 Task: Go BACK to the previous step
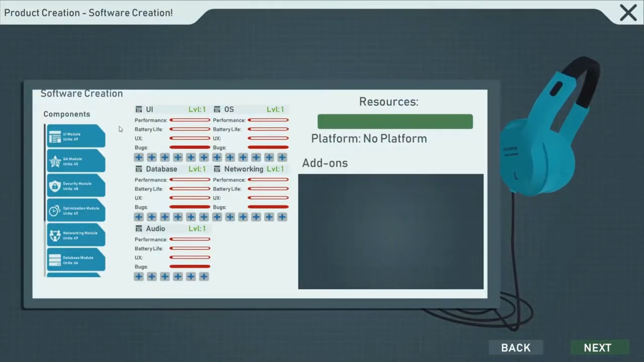(x=516, y=347)
